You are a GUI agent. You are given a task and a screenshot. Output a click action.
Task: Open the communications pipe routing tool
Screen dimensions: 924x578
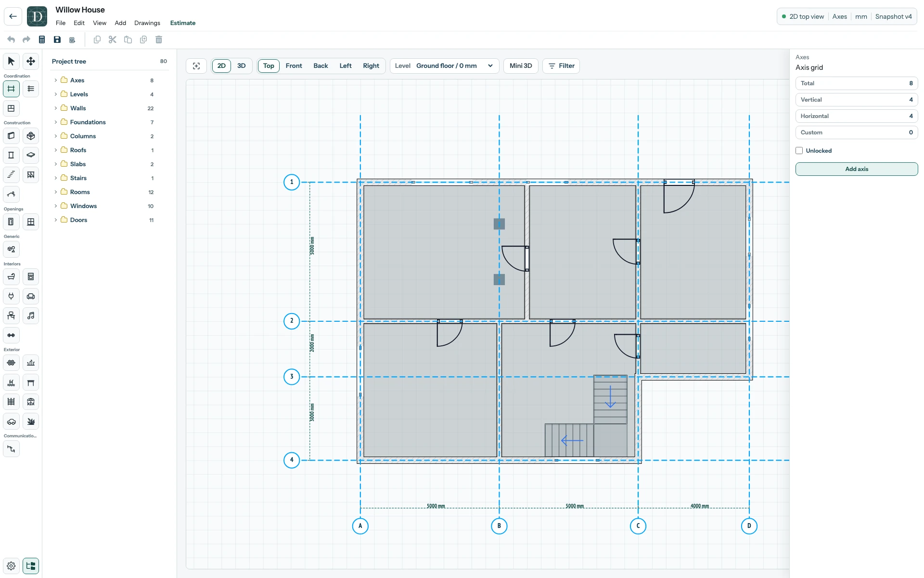11,449
